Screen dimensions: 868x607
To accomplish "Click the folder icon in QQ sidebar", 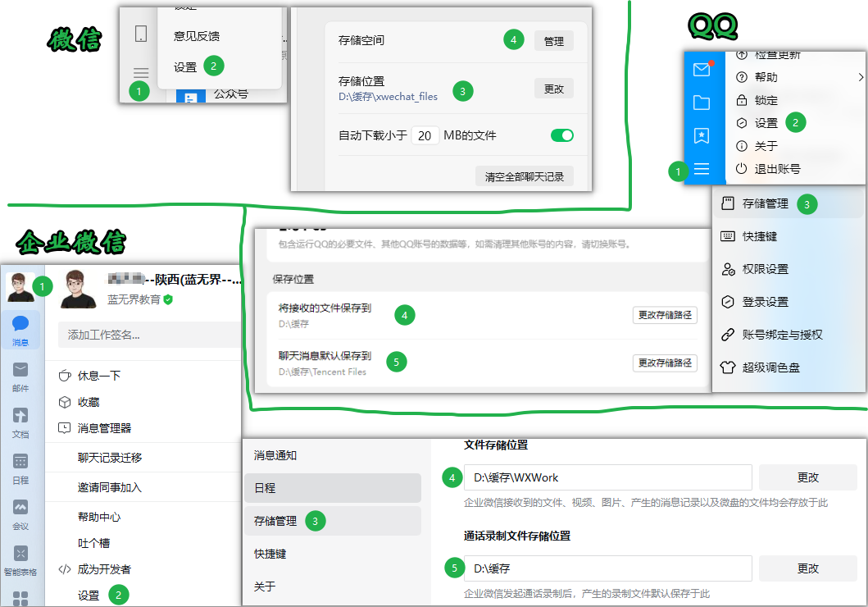I will [x=702, y=103].
